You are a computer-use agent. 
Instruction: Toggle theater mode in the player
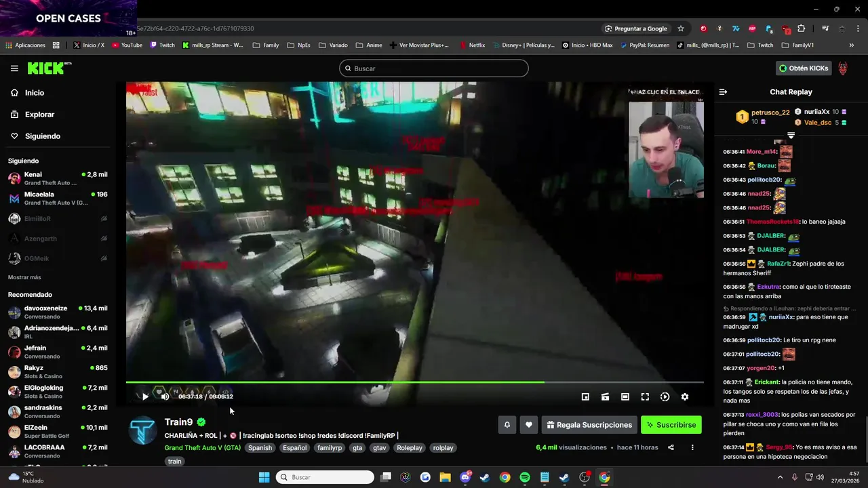point(625,396)
